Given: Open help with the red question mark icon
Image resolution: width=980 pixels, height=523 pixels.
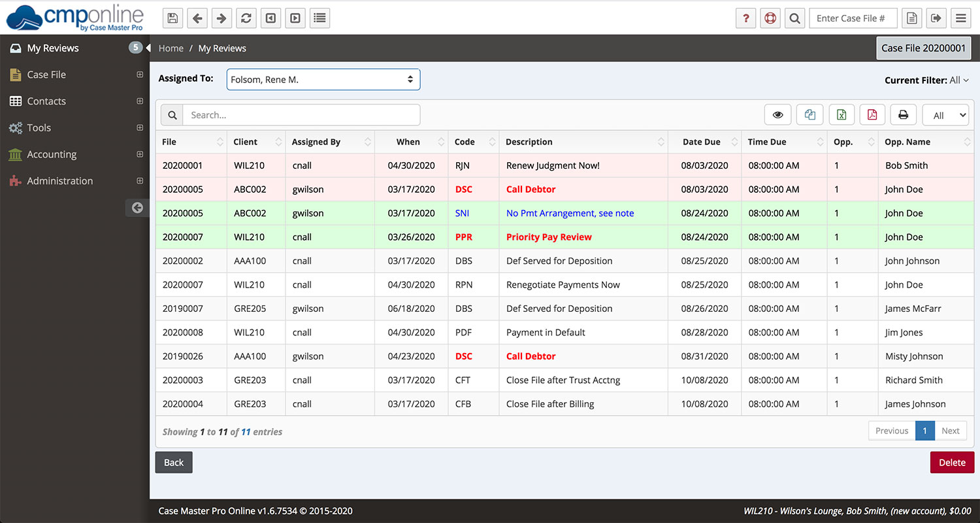Looking at the screenshot, I should pyautogui.click(x=746, y=18).
